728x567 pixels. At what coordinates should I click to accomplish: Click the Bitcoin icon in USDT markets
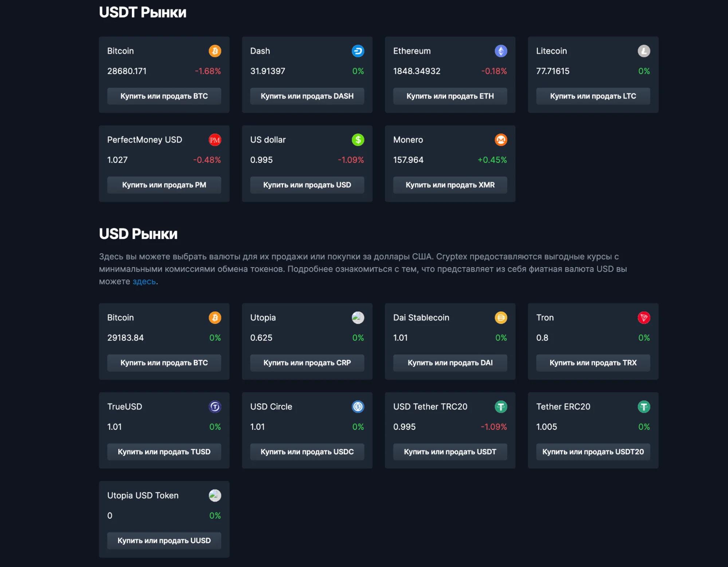215,51
